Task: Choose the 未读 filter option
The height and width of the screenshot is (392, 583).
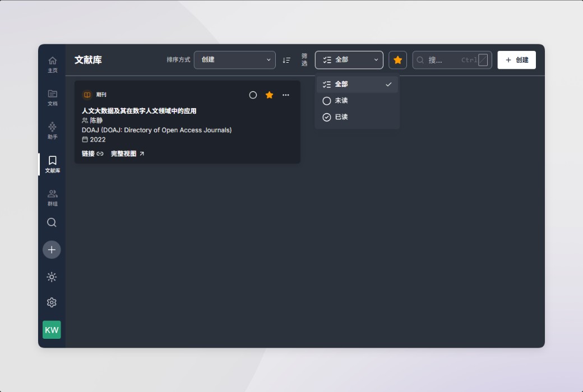Action: (357, 101)
